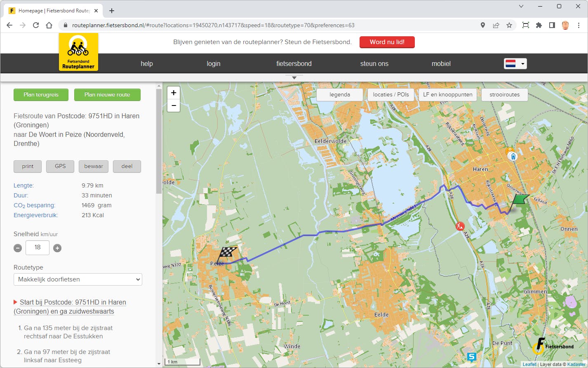Click the side panel scrollbar thumb
This screenshot has height=368, width=588.
point(159,141)
